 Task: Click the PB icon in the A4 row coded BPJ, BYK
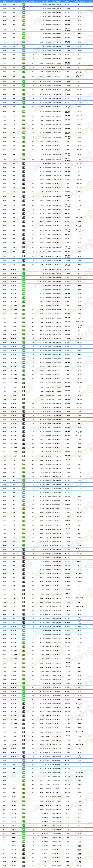[24, 94]
